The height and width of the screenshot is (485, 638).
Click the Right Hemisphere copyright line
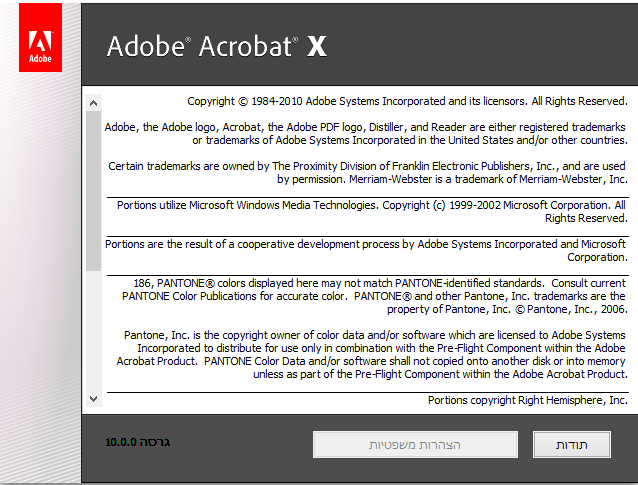(527, 400)
